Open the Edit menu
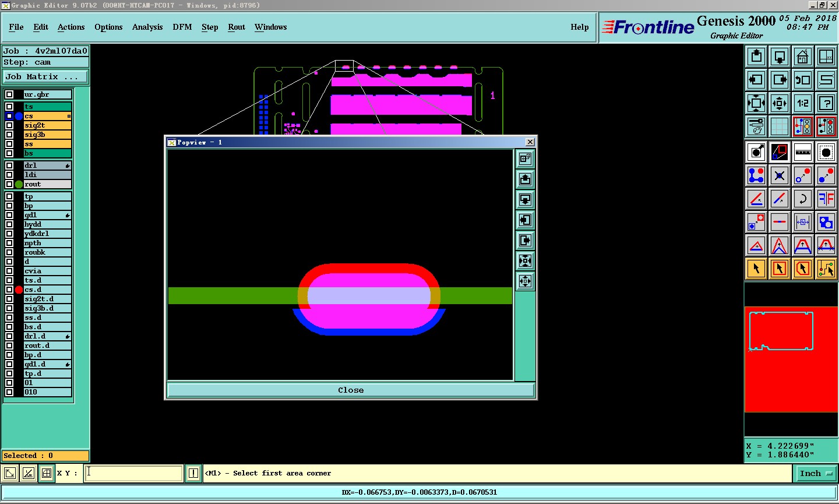 pos(41,27)
